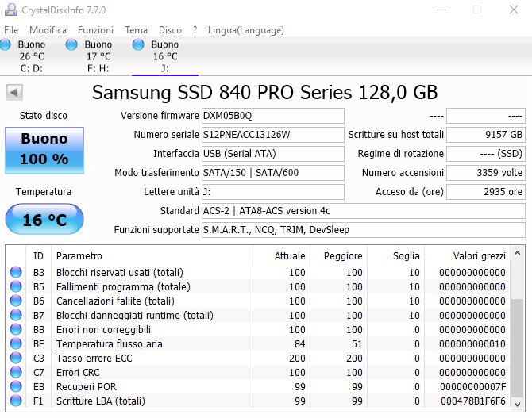This screenshot has width=532, height=418.
Task: Click status orb for B3 Blocchi riservati usati
Action: [x=16, y=272]
